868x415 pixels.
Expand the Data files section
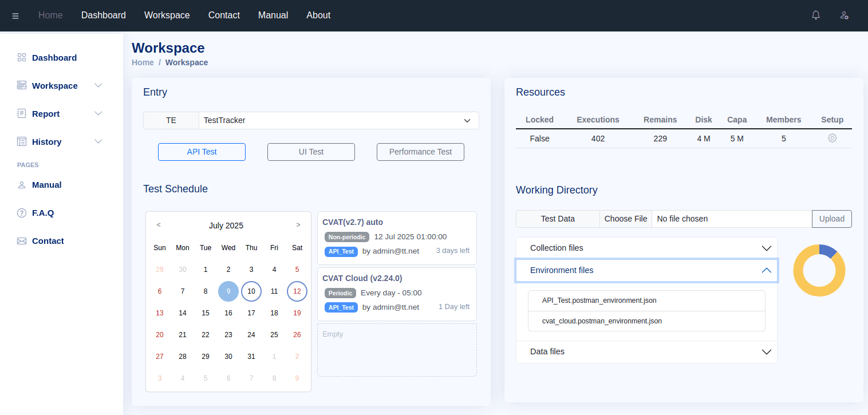(646, 351)
